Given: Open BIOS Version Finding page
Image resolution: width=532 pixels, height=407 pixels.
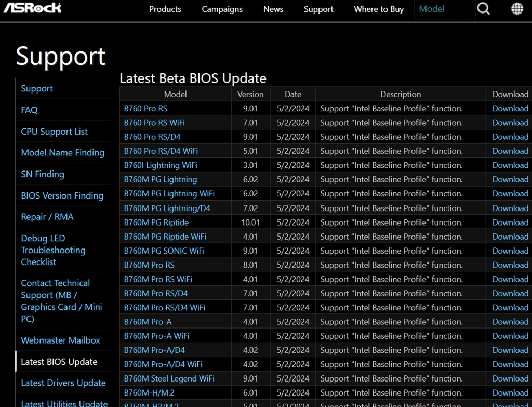Looking at the screenshot, I should click(x=62, y=195).
